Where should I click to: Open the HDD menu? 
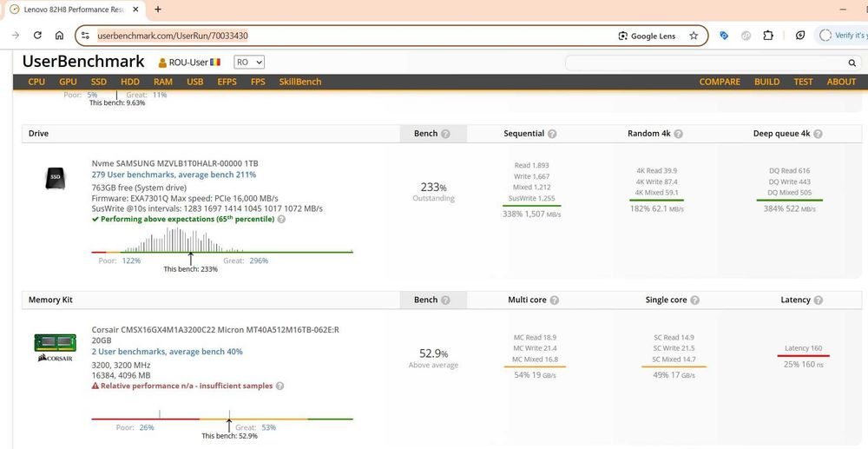point(130,82)
